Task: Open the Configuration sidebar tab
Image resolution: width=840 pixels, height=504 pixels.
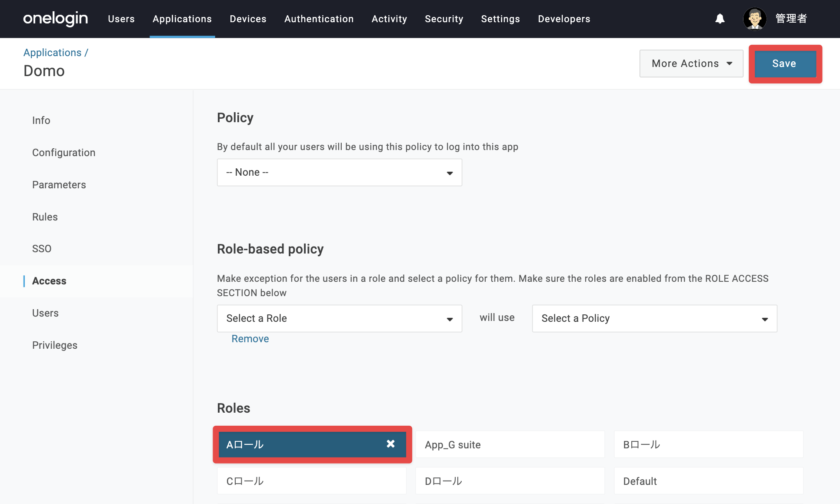Action: [64, 153]
